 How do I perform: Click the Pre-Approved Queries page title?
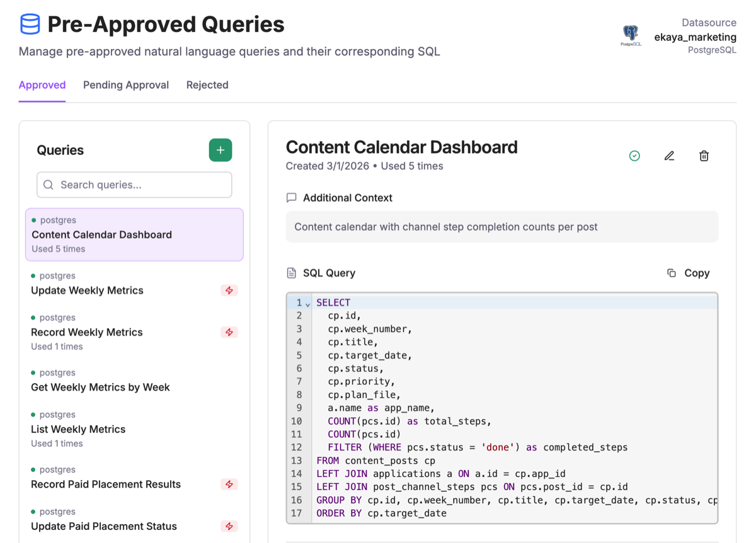166,25
